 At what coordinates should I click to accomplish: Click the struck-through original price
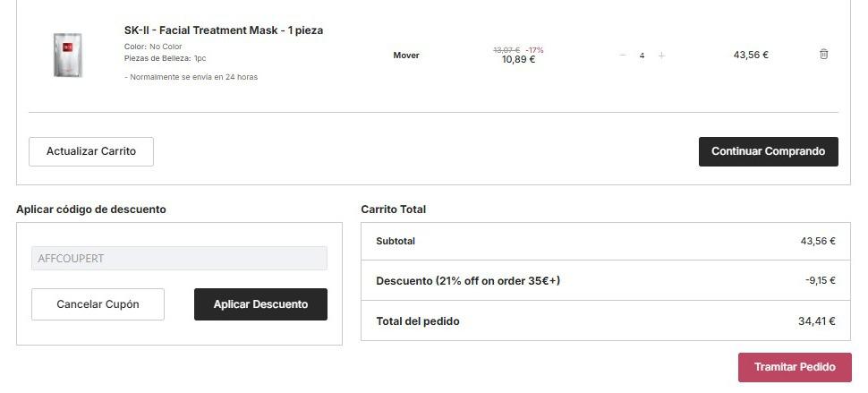coord(506,50)
